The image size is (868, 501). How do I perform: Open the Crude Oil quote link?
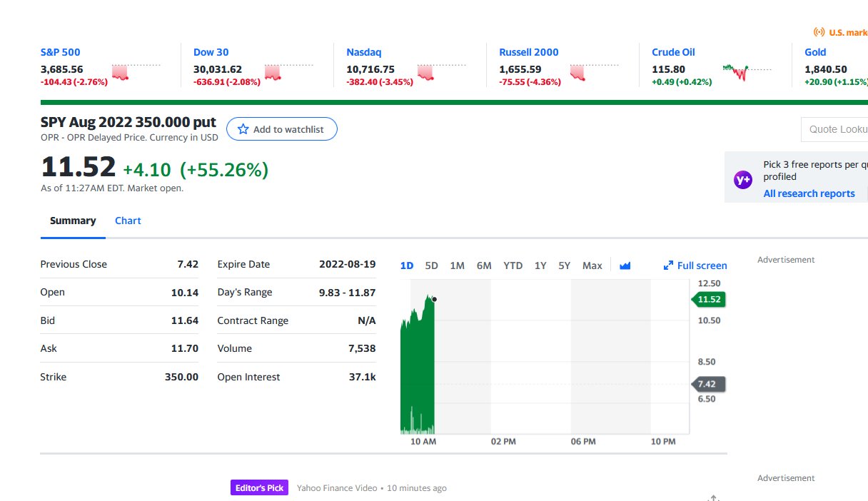pyautogui.click(x=673, y=52)
